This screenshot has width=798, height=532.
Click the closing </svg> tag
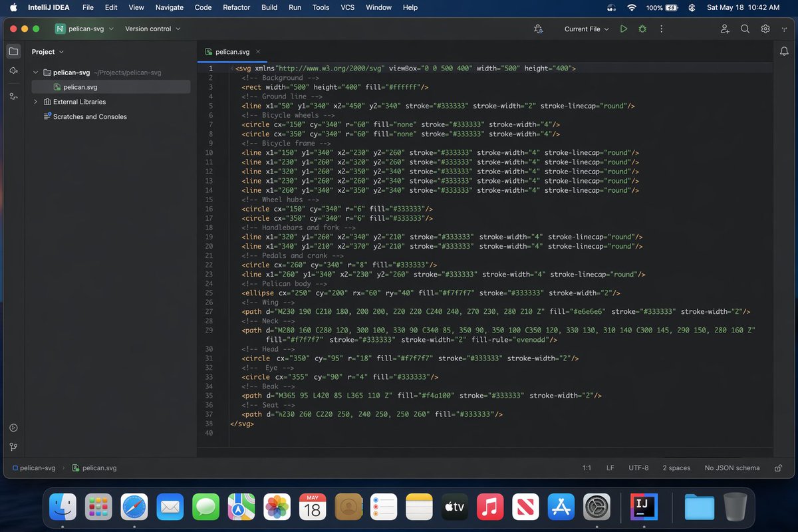242,424
